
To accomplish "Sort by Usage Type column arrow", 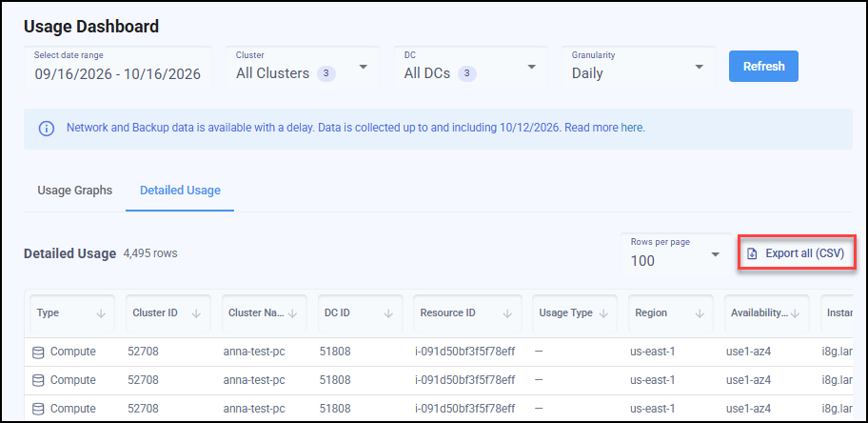I will pyautogui.click(x=603, y=313).
